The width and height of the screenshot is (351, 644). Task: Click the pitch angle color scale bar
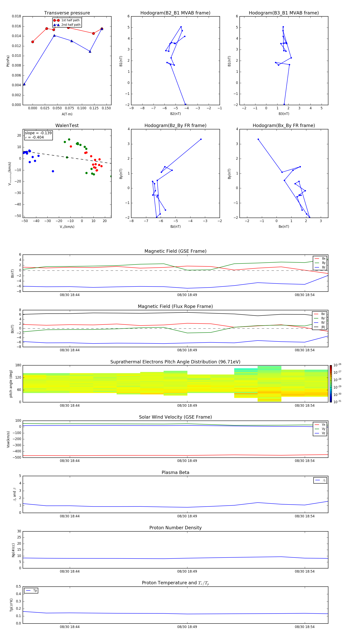(x=331, y=383)
